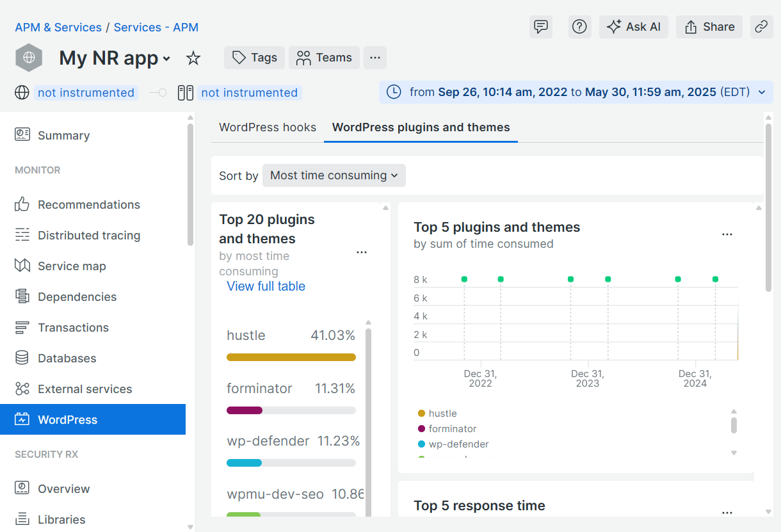This screenshot has width=781, height=532.
Task: Open Top 5 plugins chart ellipsis menu
Action: (727, 234)
